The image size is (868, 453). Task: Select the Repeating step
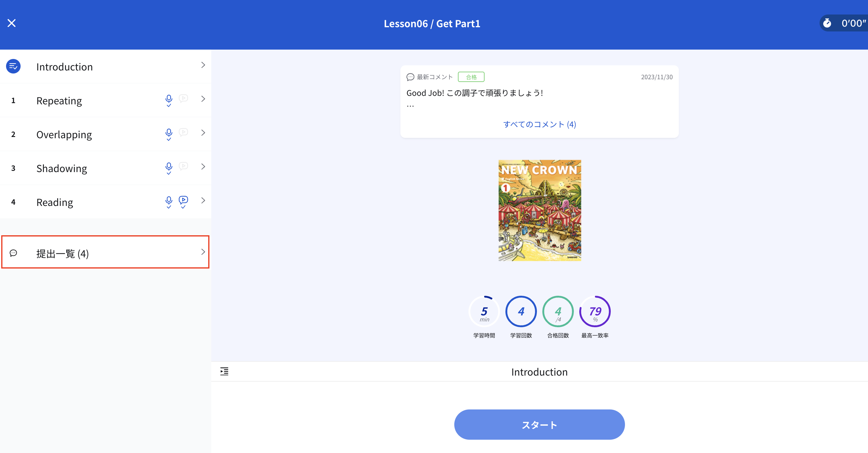tap(105, 100)
